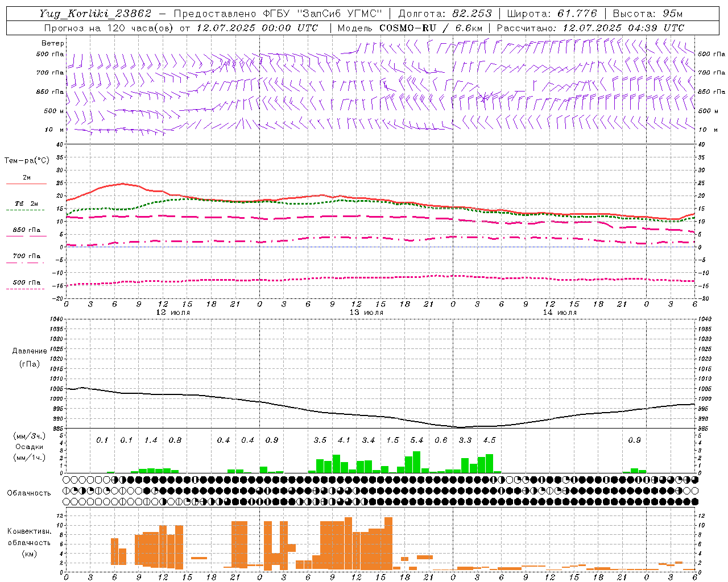Click the 700 гПа temperature legend label
Viewport: 728px width, 582px height.
27,256
